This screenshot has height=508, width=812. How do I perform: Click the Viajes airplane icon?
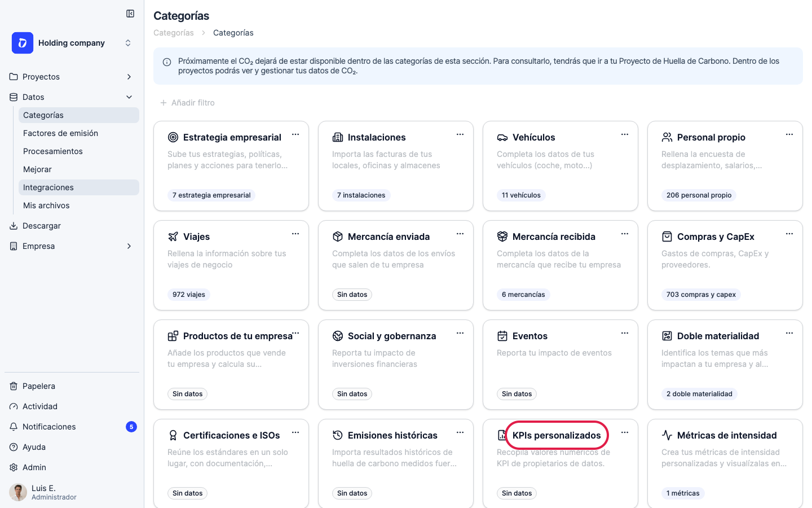[173, 237]
